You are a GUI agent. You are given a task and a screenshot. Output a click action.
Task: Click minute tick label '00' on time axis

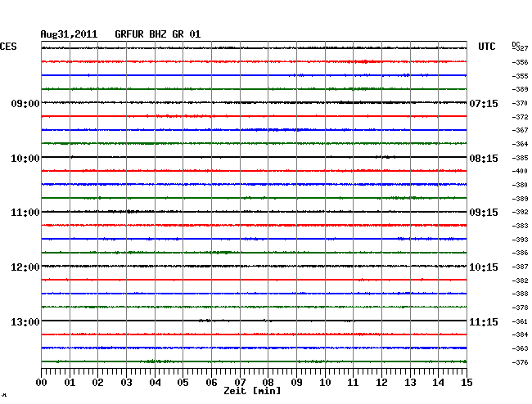point(42,383)
